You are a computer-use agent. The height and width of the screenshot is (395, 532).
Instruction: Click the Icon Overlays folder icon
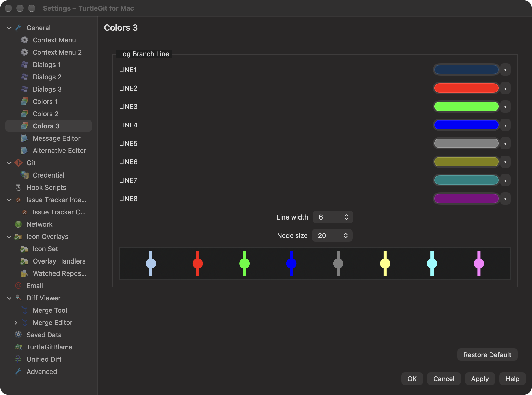(x=18, y=236)
